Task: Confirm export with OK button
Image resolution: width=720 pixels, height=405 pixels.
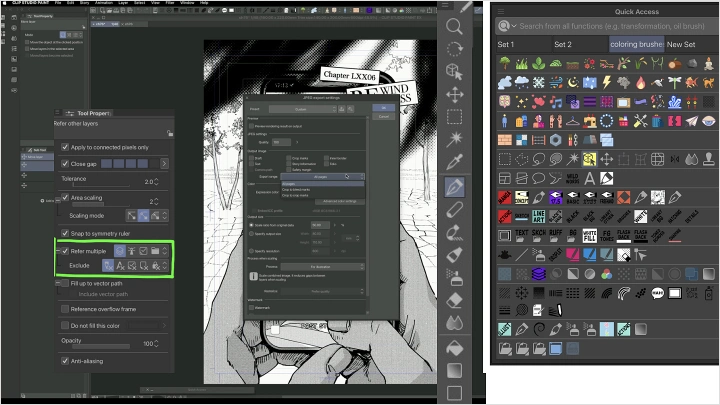Action: (x=383, y=107)
